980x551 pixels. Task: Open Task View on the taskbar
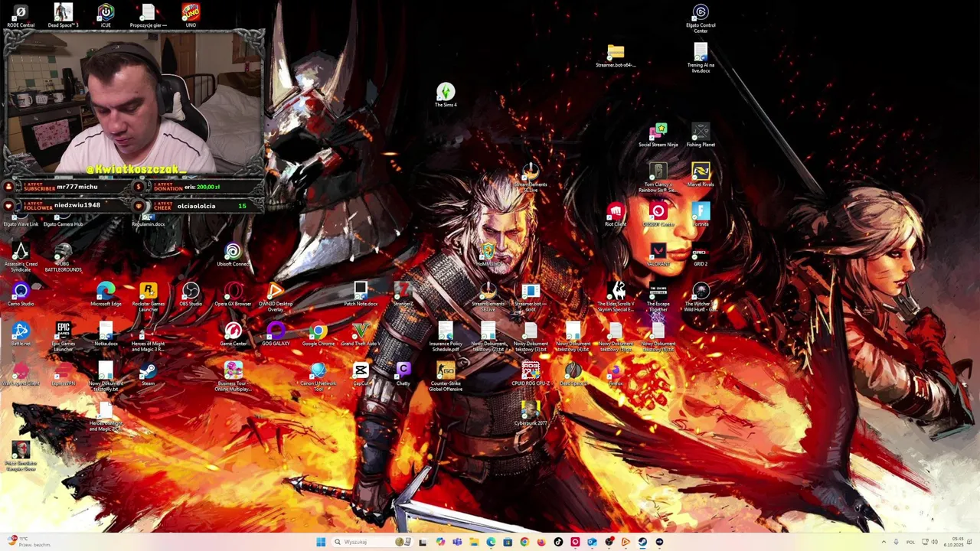(422, 542)
